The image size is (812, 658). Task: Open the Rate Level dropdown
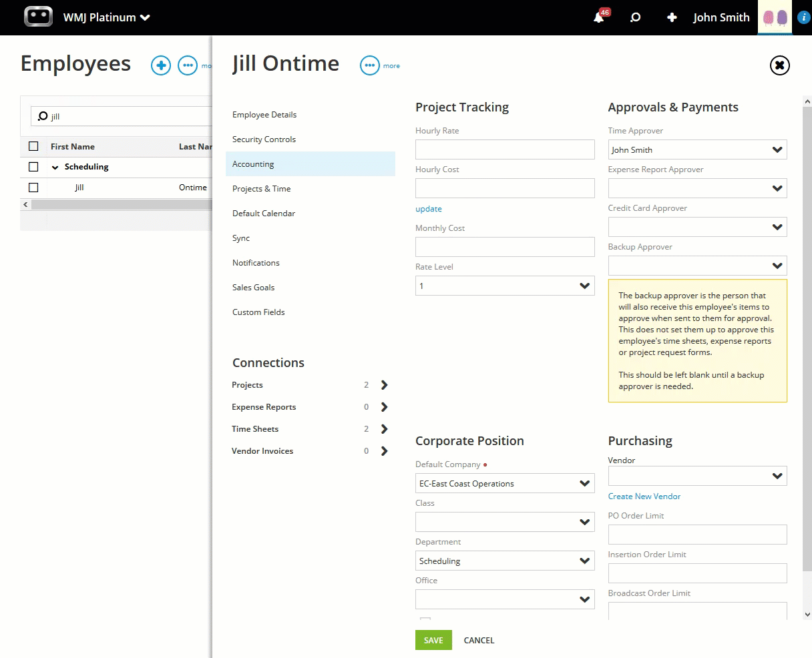click(505, 286)
